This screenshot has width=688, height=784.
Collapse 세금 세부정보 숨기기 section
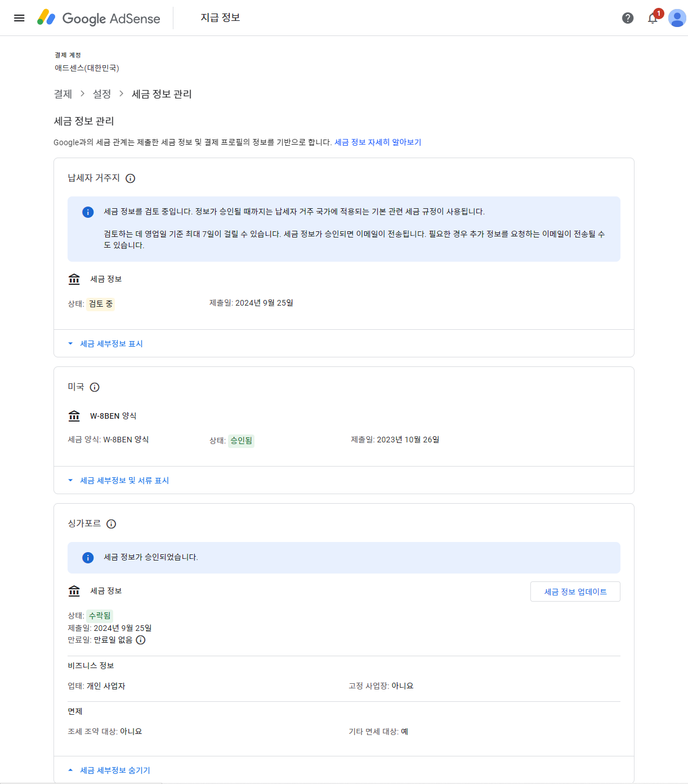[114, 770]
